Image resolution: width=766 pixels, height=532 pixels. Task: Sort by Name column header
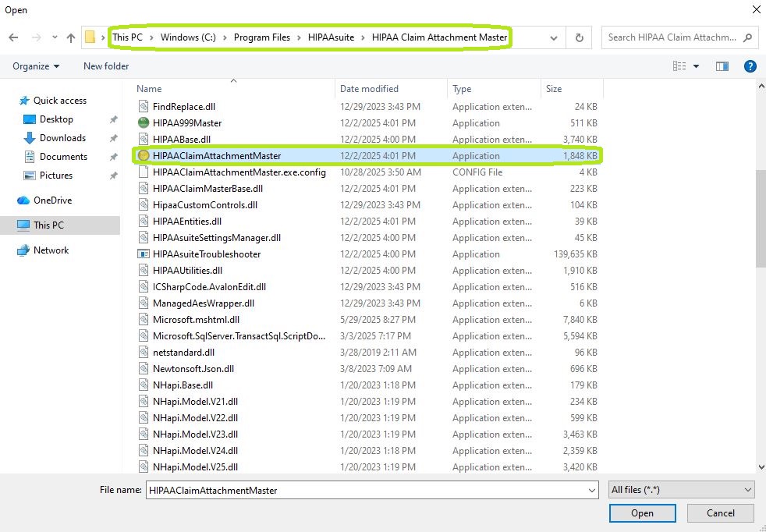[149, 89]
